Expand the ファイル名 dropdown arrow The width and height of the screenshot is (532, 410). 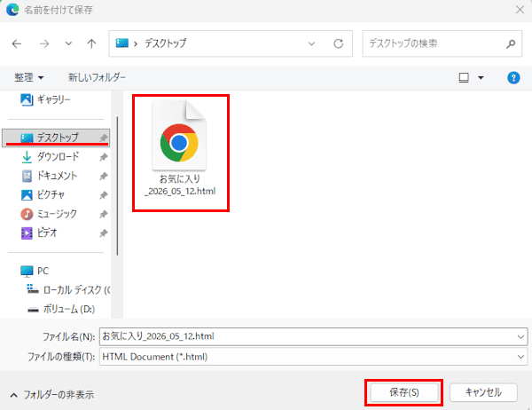point(520,336)
